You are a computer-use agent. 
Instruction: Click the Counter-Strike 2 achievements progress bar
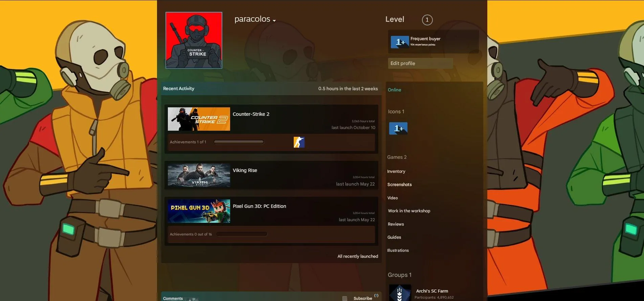point(239,142)
